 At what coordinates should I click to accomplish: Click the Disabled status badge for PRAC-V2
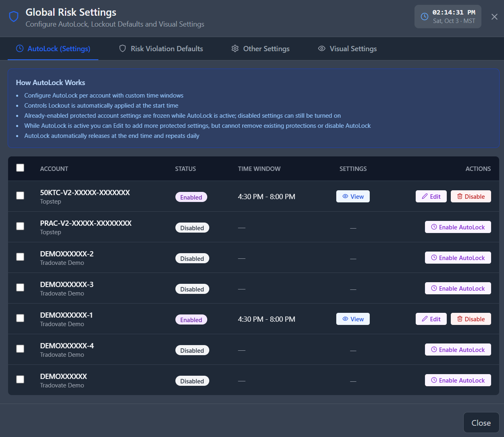(x=192, y=228)
